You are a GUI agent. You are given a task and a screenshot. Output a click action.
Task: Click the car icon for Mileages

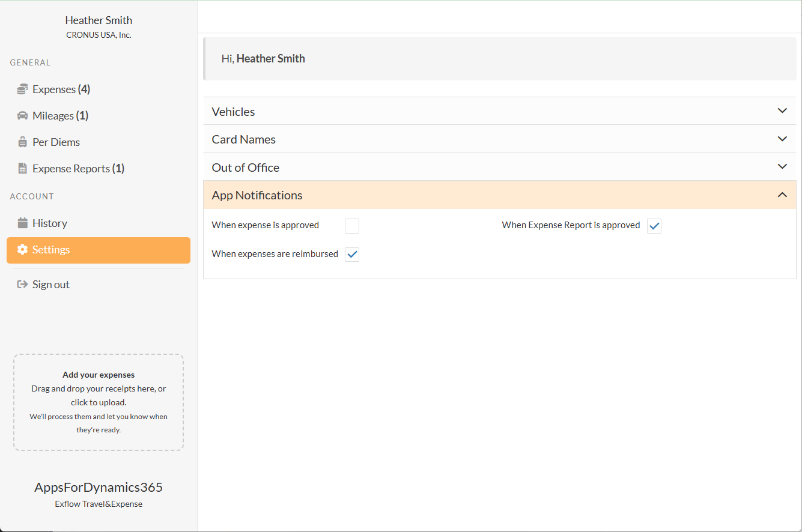click(22, 116)
